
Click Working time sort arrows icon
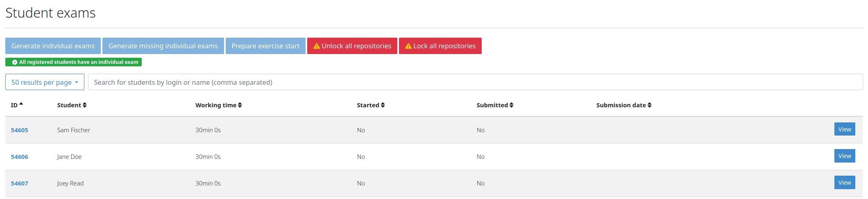pos(240,105)
